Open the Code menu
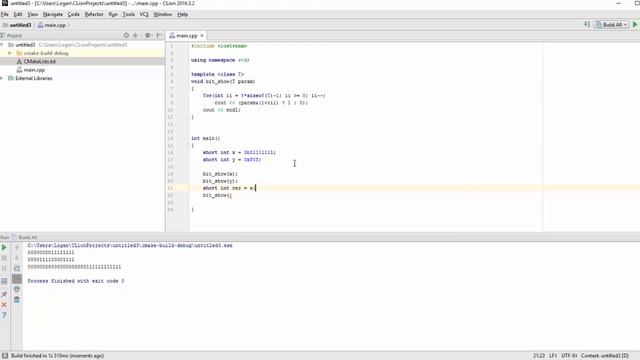The width and height of the screenshot is (640, 360). click(x=73, y=14)
